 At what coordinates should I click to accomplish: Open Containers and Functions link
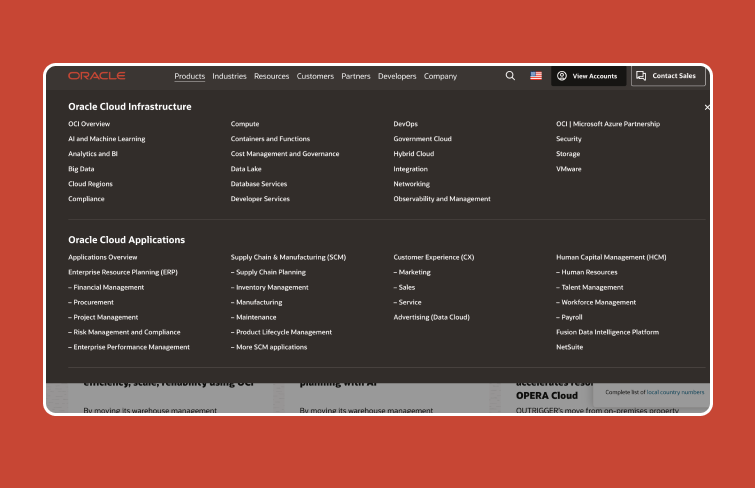270,139
